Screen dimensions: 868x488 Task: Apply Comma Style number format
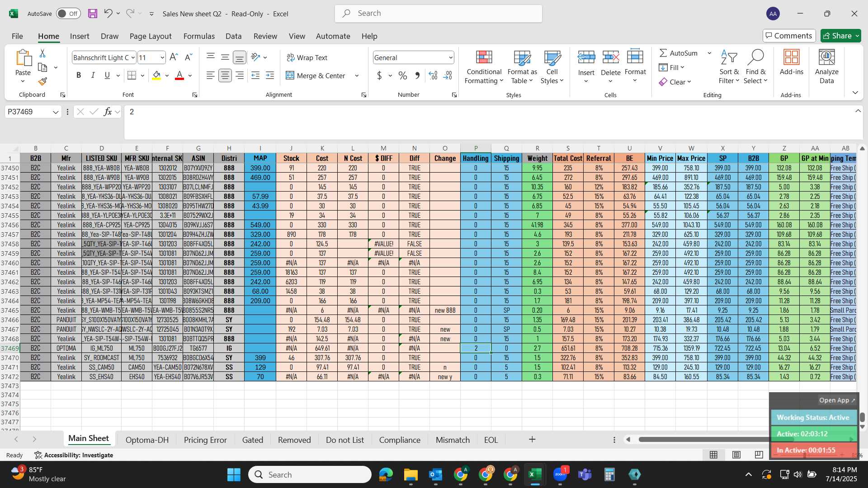pyautogui.click(x=417, y=76)
